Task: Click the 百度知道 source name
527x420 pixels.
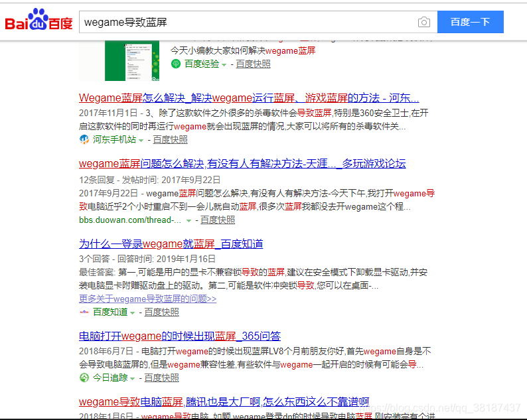Action: click(x=110, y=313)
